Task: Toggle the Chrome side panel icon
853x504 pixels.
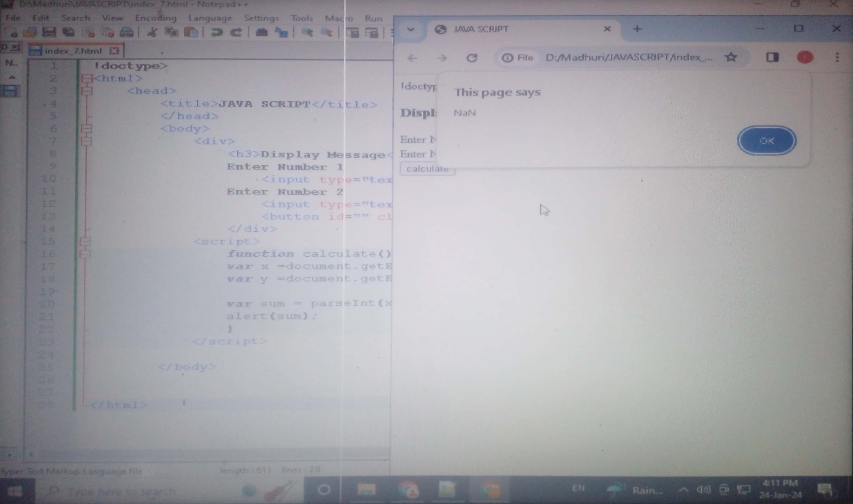Action: coord(772,57)
